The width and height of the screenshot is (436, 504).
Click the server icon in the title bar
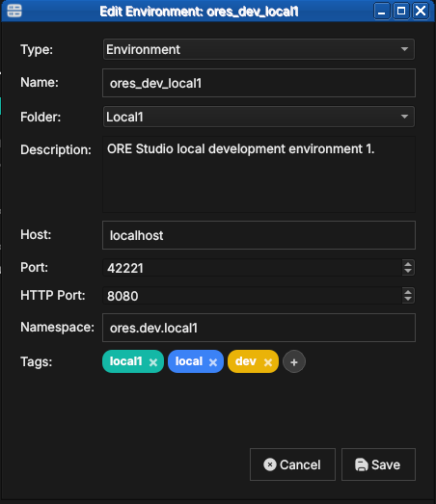coord(14,11)
